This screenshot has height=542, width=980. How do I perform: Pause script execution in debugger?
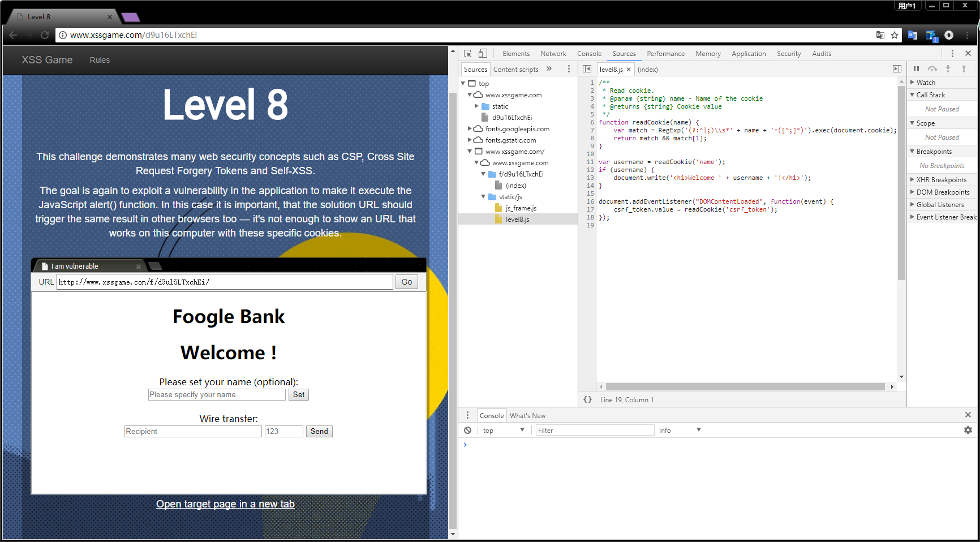tap(916, 69)
